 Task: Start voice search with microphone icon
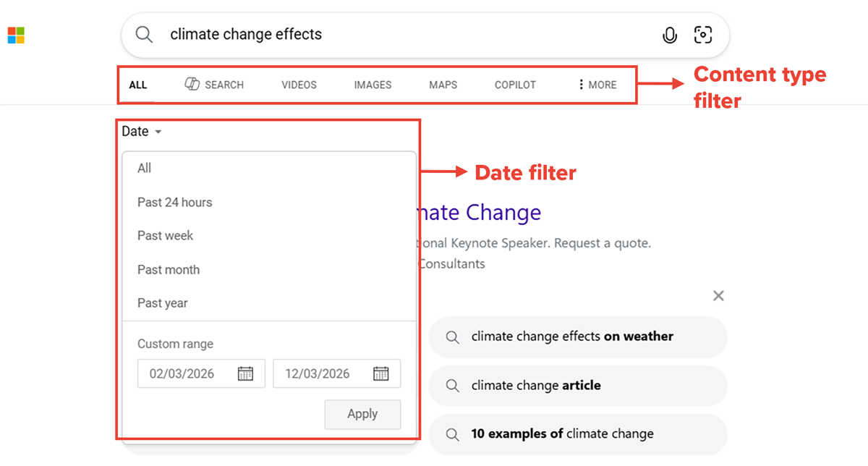coord(670,35)
